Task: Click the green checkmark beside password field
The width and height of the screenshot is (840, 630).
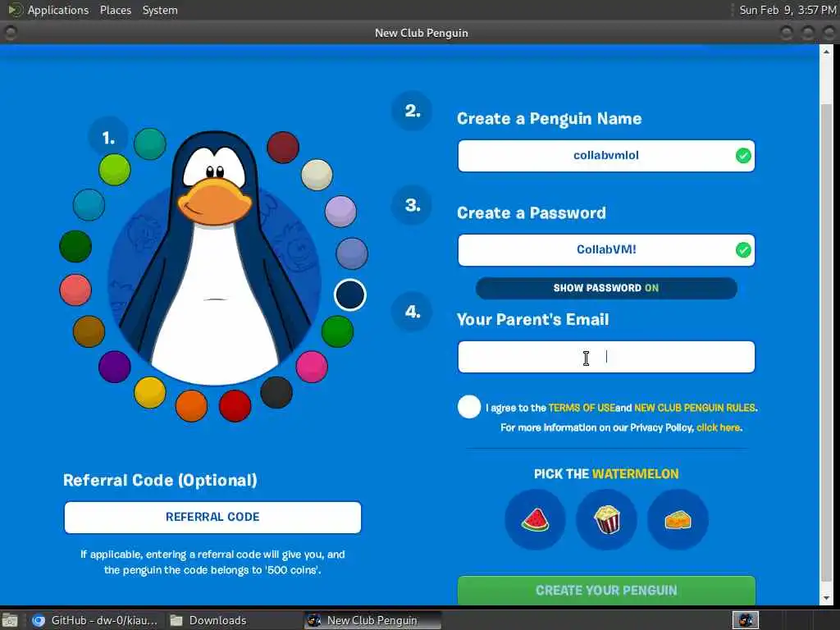Action: [x=743, y=249]
